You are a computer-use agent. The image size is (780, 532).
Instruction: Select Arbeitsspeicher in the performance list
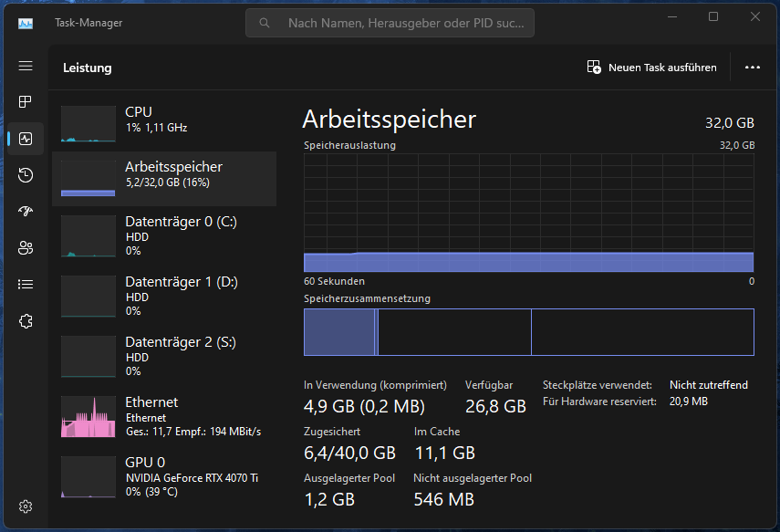[x=164, y=178]
